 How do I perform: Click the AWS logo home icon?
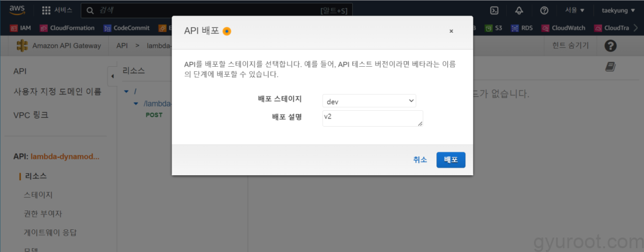coord(17,10)
